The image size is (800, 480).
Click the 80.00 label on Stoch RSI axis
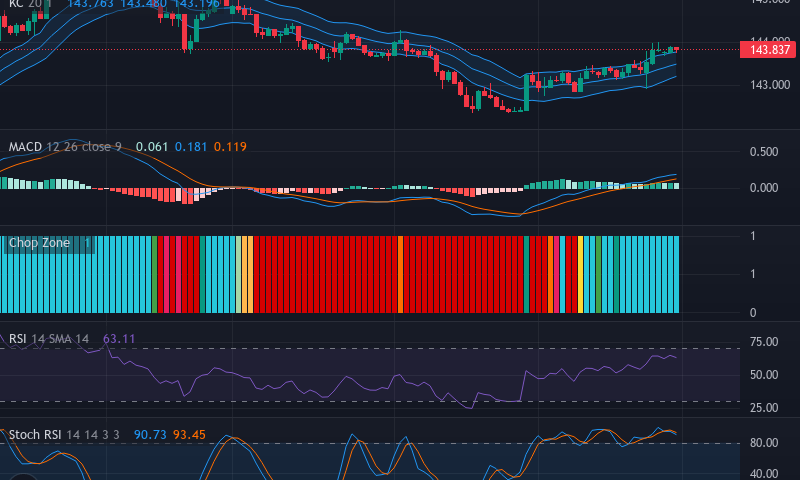[764, 443]
